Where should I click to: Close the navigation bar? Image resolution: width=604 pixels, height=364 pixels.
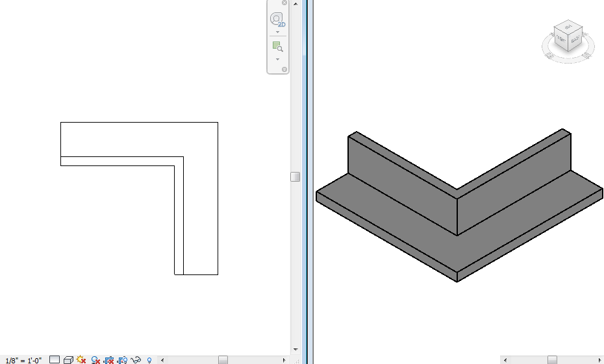click(x=284, y=3)
